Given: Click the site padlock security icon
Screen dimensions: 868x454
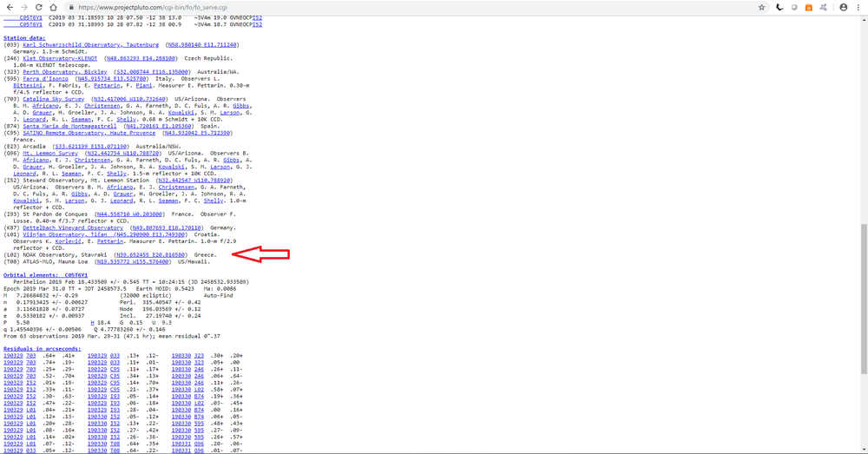Looking at the screenshot, I should [x=71, y=6].
